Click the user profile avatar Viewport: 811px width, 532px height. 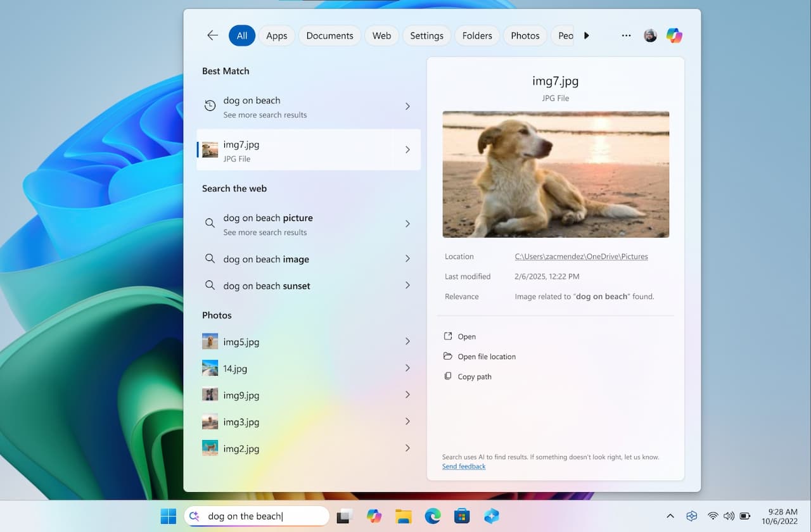pos(650,35)
